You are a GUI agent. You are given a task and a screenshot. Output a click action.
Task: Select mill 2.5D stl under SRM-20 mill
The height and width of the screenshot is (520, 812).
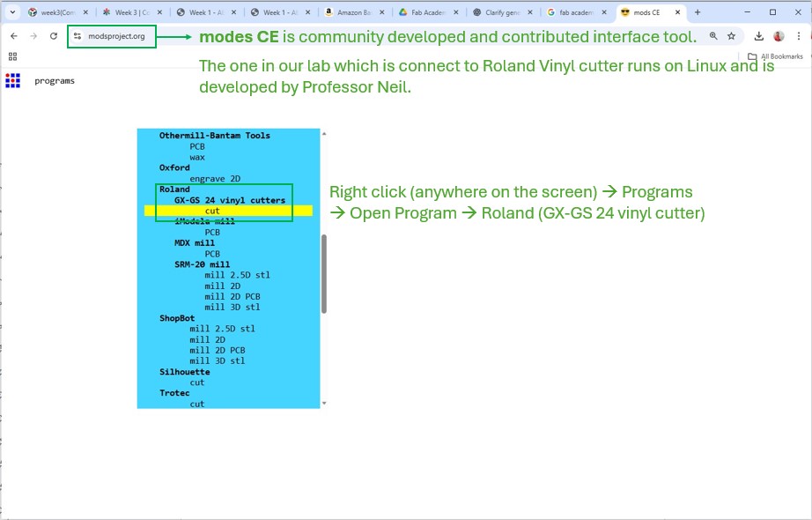237,275
